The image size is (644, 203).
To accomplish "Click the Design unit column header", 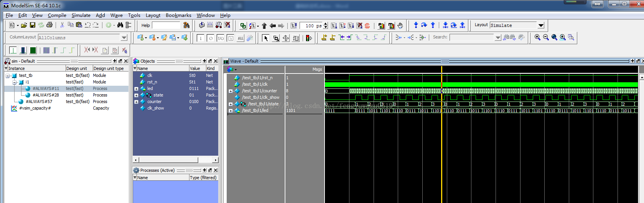I will pos(79,68).
